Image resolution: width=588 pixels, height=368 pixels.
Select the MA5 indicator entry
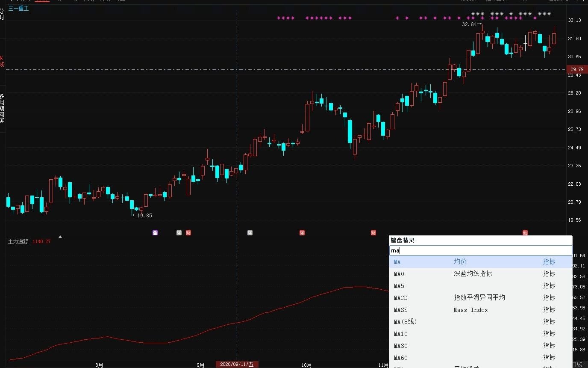click(x=480, y=286)
